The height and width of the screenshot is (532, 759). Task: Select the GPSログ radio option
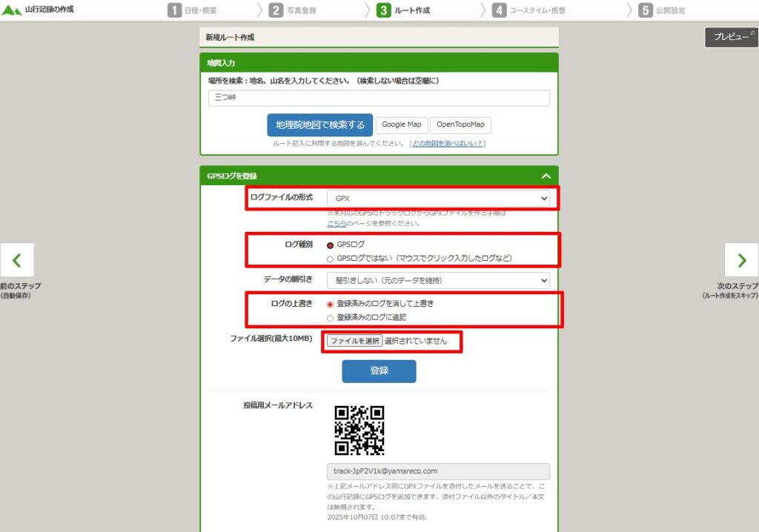tap(331, 245)
